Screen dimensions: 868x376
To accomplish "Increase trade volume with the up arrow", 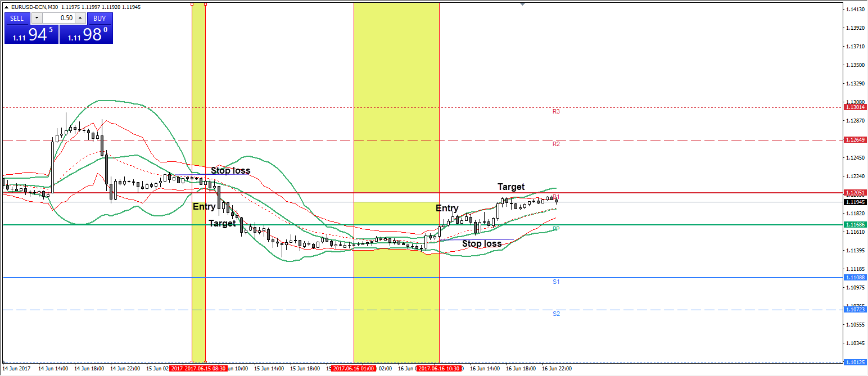I will pyautogui.click(x=80, y=18).
